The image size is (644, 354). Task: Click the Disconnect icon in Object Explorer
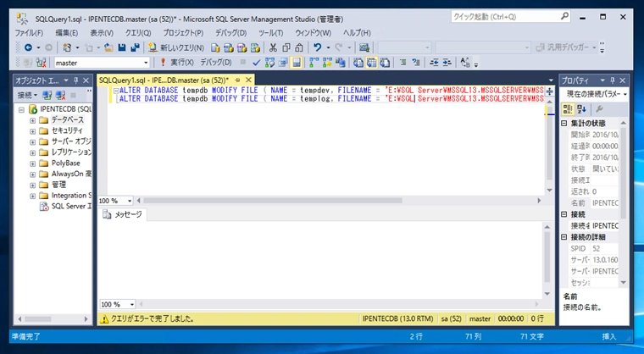click(60, 96)
